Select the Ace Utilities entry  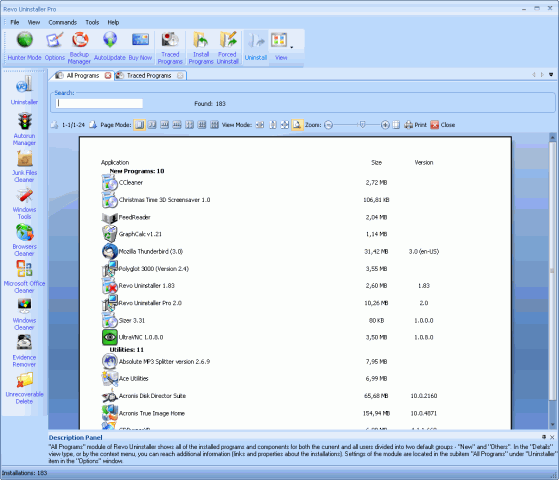click(133, 379)
